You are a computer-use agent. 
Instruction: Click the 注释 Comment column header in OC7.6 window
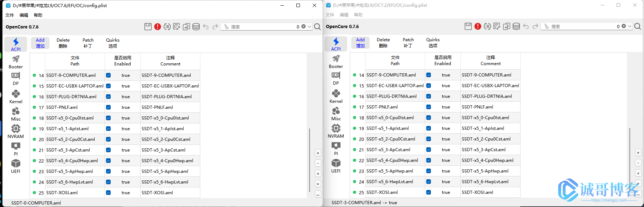click(x=170, y=61)
